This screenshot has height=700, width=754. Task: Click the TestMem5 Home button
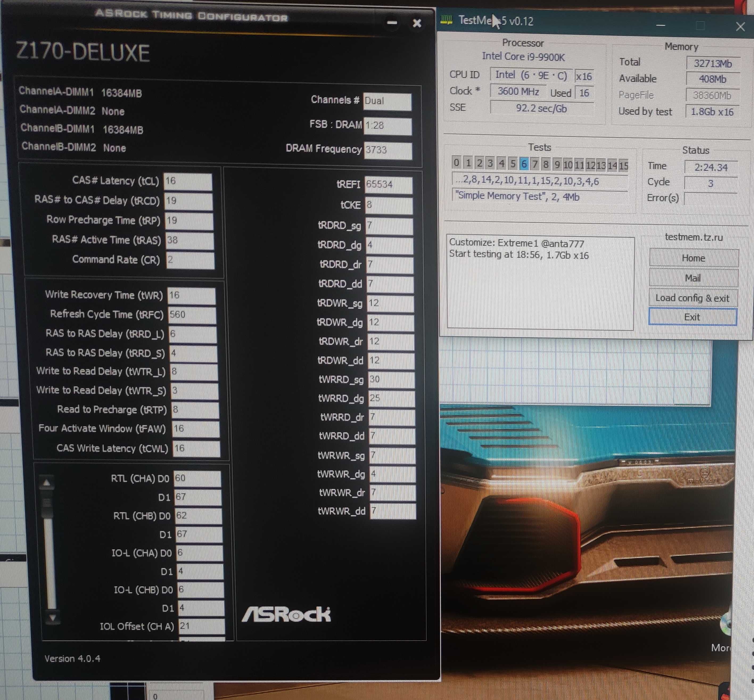pyautogui.click(x=693, y=258)
